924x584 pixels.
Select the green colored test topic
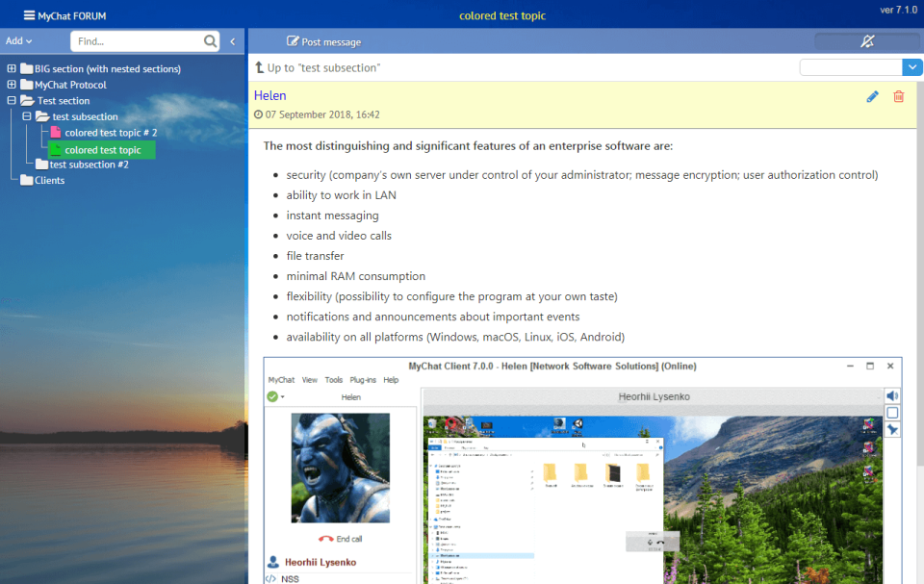[x=102, y=149]
